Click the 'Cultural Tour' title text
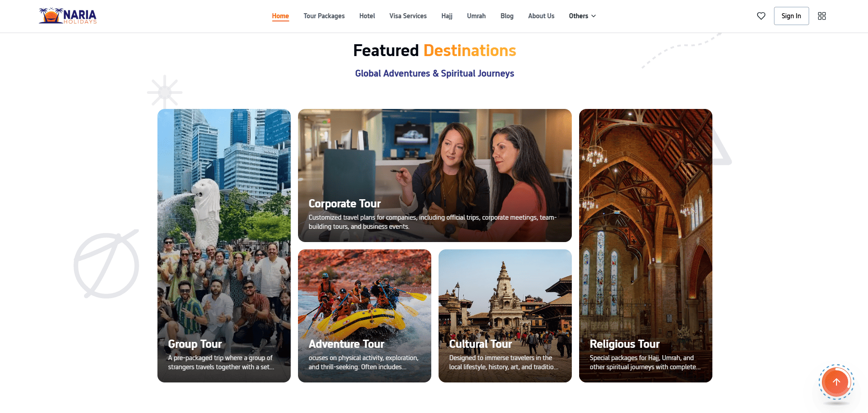 click(481, 344)
